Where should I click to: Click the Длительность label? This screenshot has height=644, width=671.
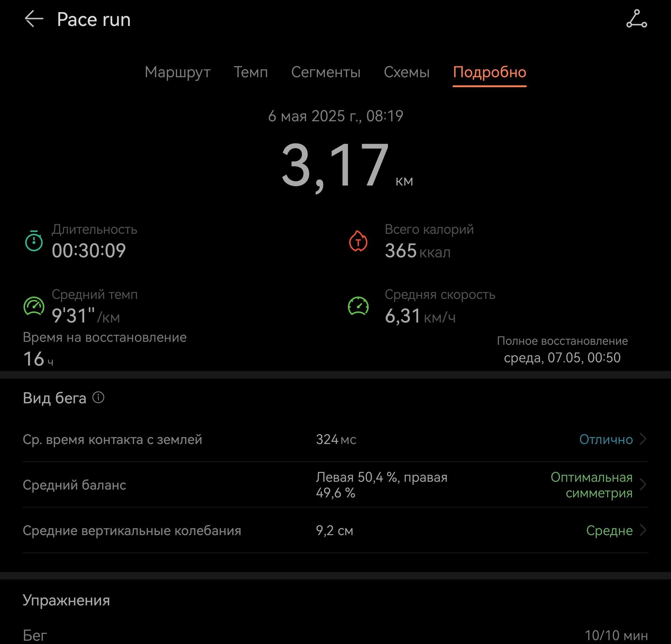click(x=94, y=229)
